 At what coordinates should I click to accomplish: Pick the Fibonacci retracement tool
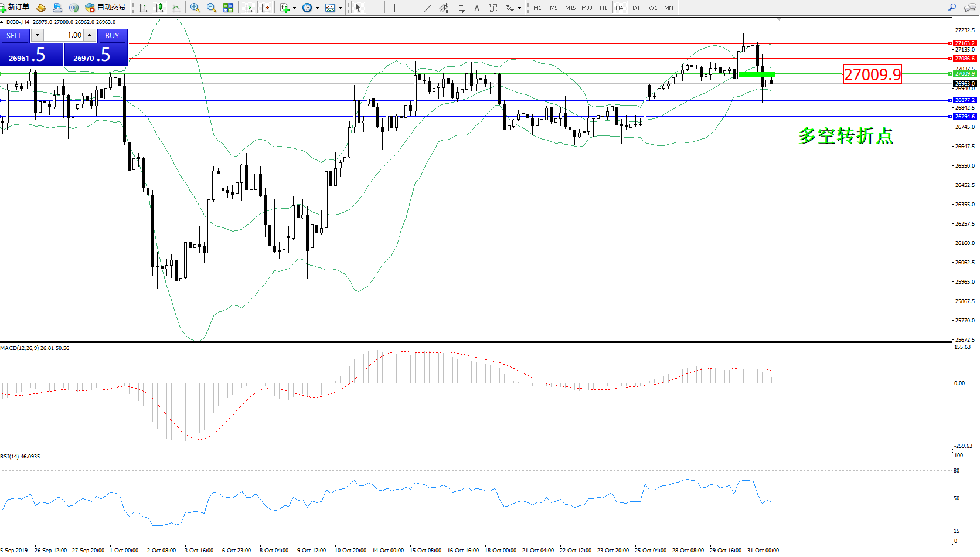tap(461, 8)
